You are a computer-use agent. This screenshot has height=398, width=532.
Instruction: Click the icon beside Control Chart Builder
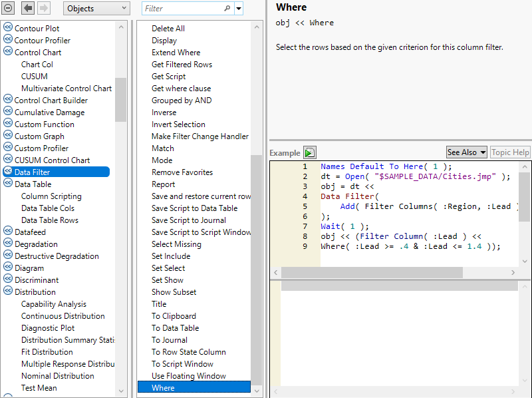8,99
